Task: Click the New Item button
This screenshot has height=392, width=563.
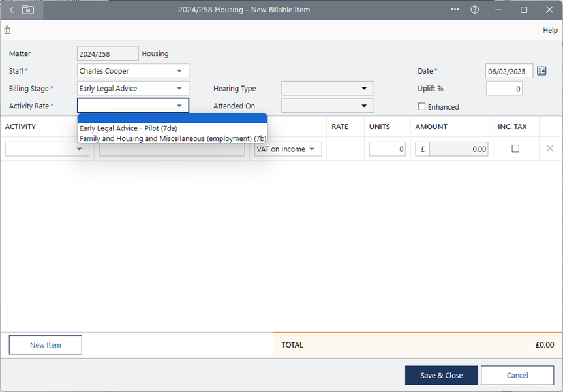Action: [x=46, y=345]
